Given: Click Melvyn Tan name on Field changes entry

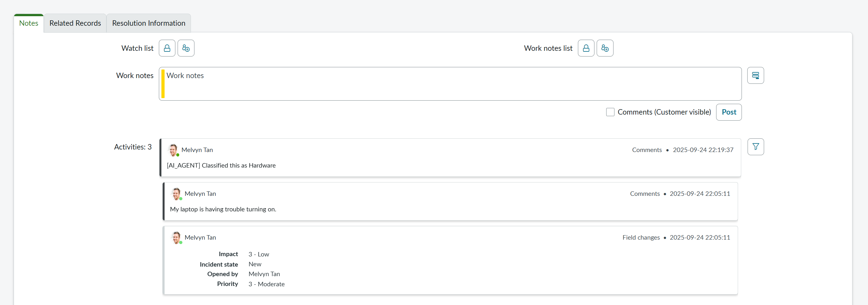Looking at the screenshot, I should (x=200, y=237).
